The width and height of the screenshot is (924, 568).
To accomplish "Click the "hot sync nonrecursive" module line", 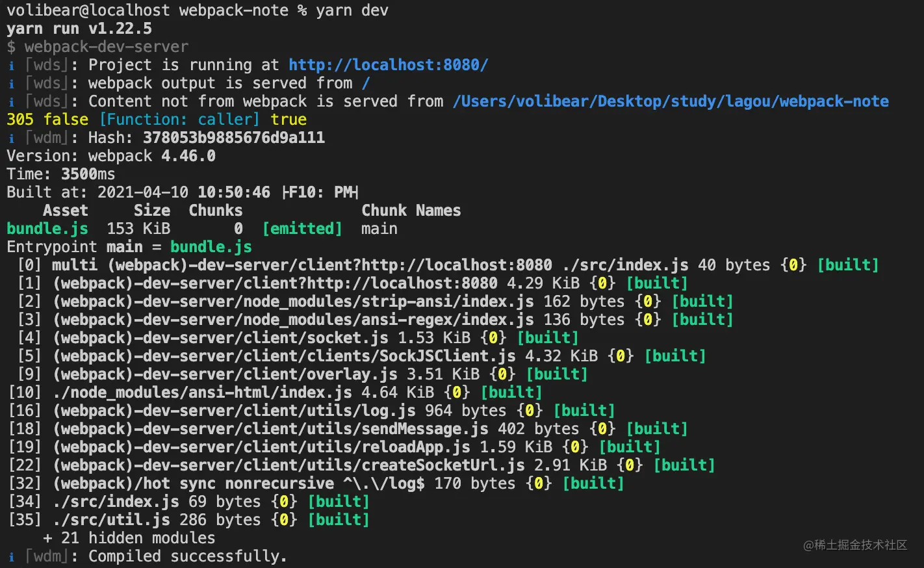I will click(316, 484).
